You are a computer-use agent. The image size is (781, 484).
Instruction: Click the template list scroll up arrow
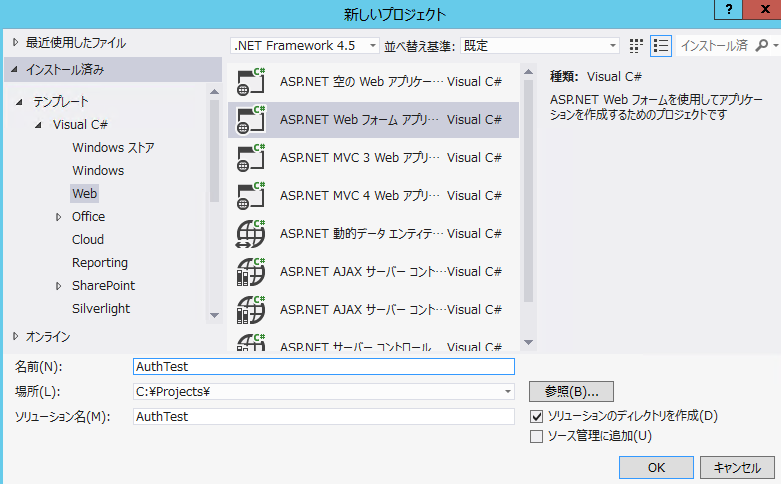coord(528,72)
